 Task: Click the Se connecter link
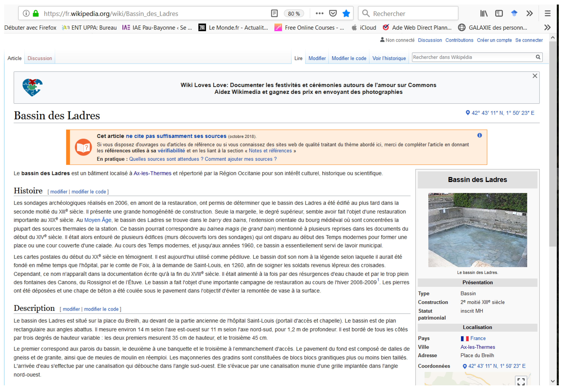pyautogui.click(x=529, y=40)
